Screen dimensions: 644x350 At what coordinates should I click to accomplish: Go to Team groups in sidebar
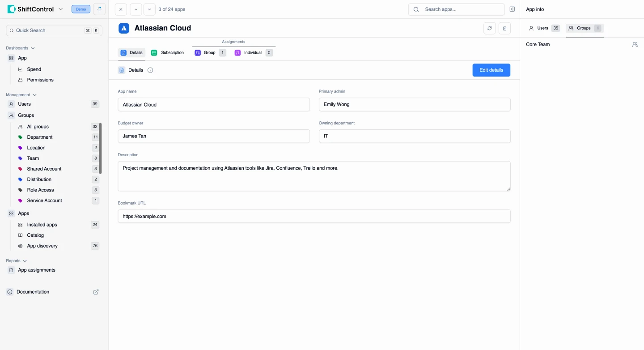coord(57,158)
